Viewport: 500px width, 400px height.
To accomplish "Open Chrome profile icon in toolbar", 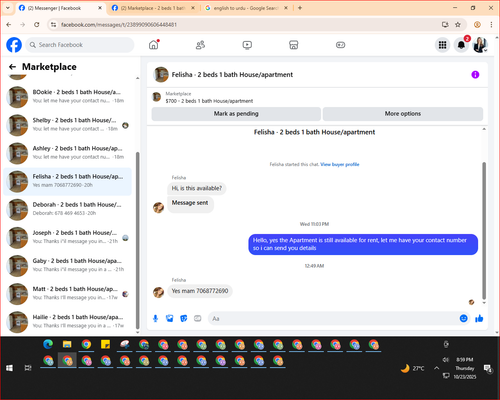I will (477, 25).
